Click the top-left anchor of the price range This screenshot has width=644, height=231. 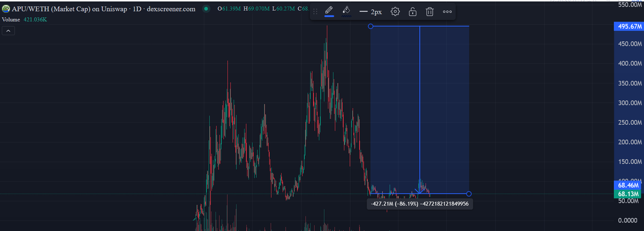(x=370, y=26)
